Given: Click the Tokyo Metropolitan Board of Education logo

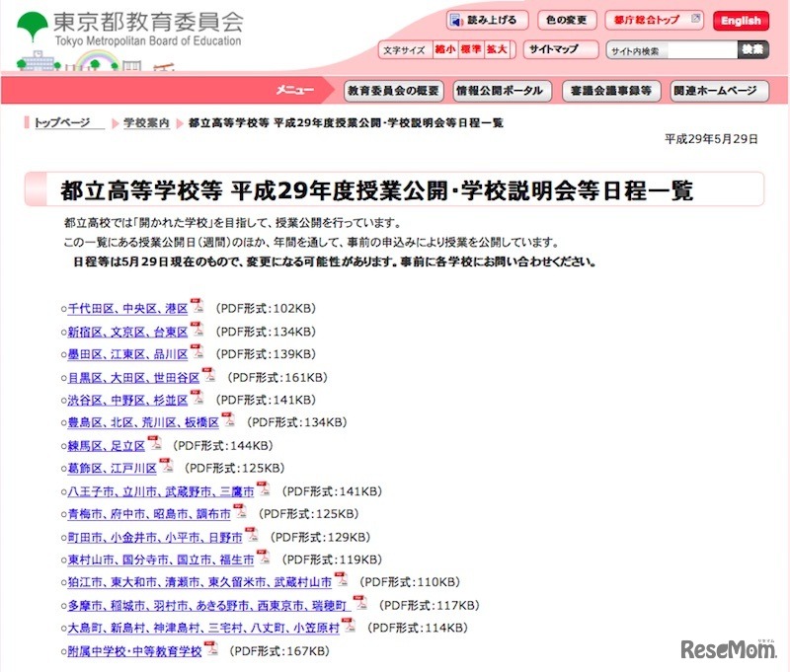Looking at the screenshot, I should click(x=130, y=30).
